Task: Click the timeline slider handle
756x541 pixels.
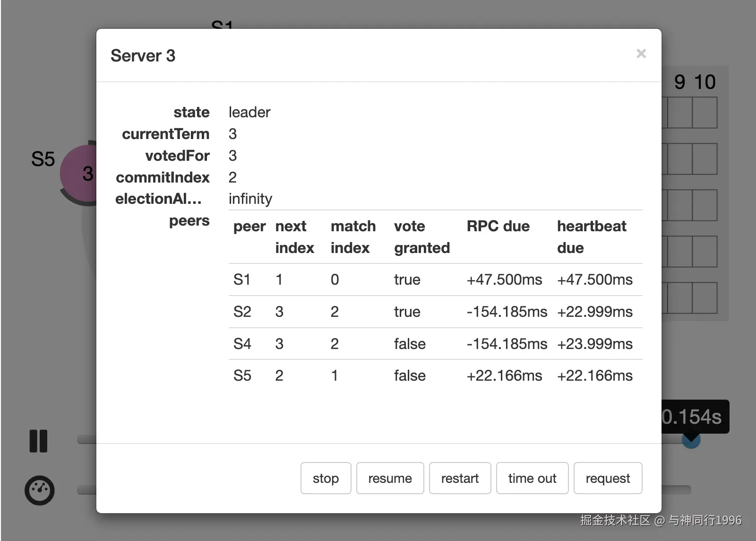Action: pyautogui.click(x=691, y=442)
